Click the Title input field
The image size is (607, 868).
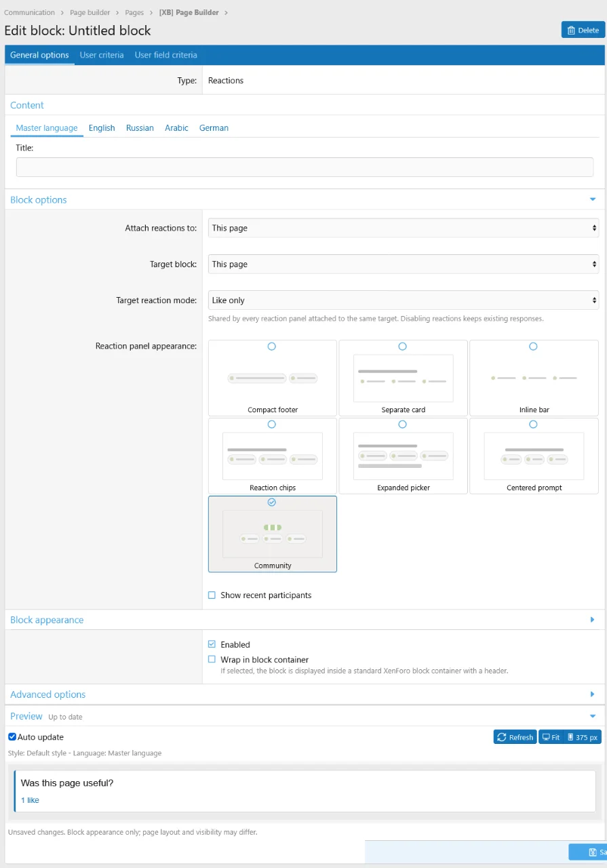pos(305,167)
